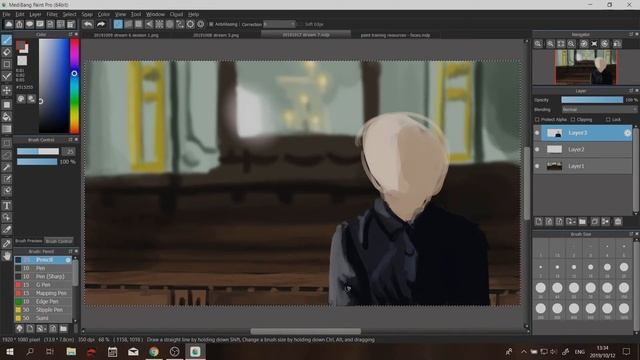Hide Layer3 visibility dot
The height and width of the screenshot is (360, 640).
coord(537,133)
